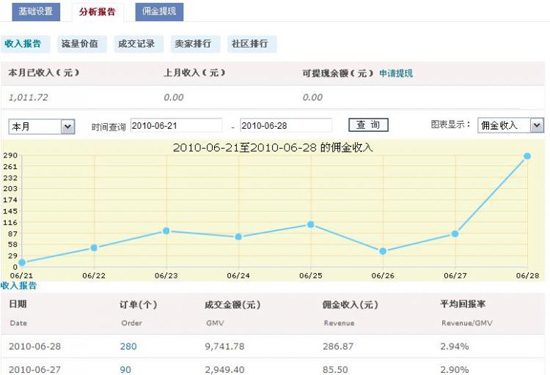550x375 pixels.
Task: Open the 基础设置 tab
Action: click(36, 12)
